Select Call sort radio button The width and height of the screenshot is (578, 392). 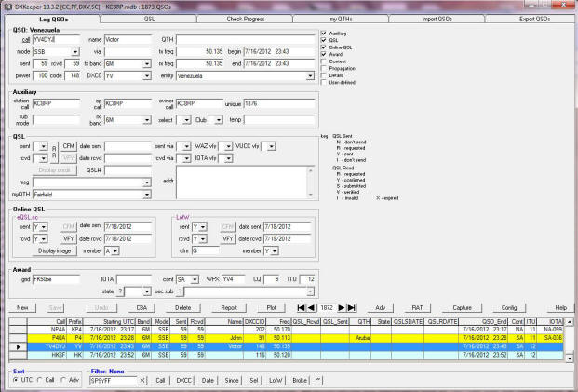(39, 380)
